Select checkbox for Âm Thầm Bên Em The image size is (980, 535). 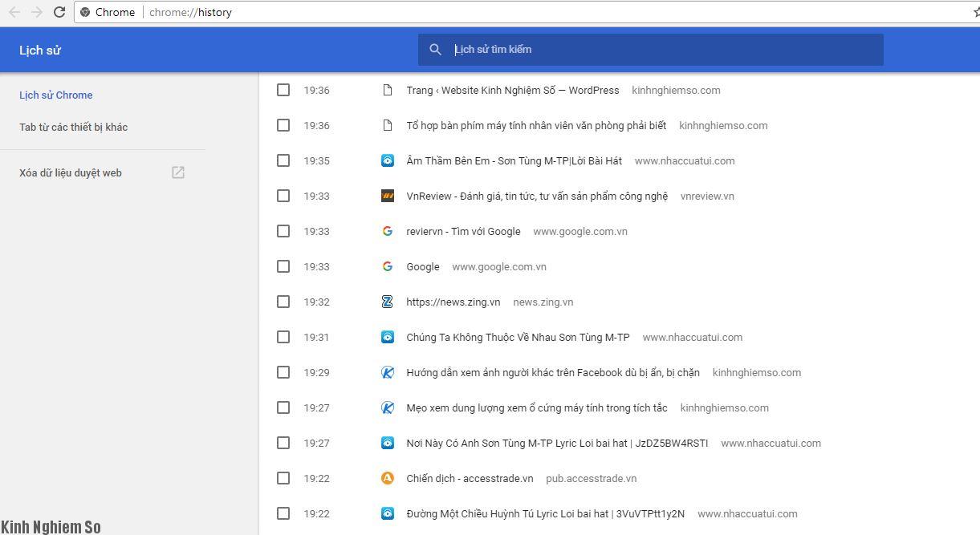[283, 160]
